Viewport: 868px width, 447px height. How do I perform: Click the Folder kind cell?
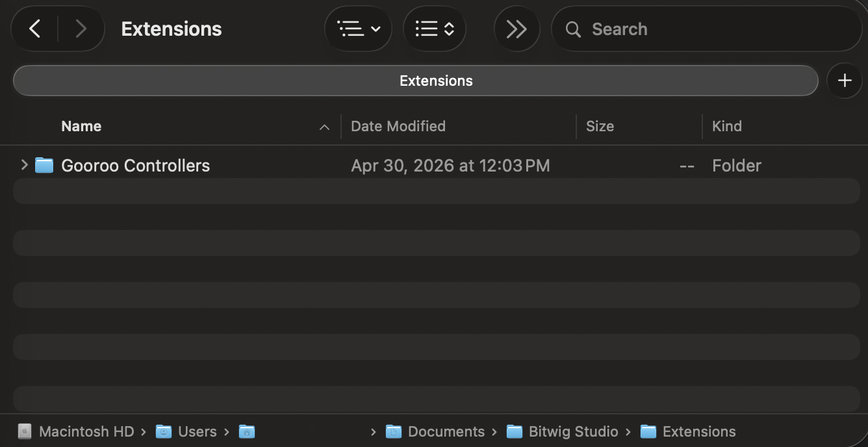(x=737, y=166)
